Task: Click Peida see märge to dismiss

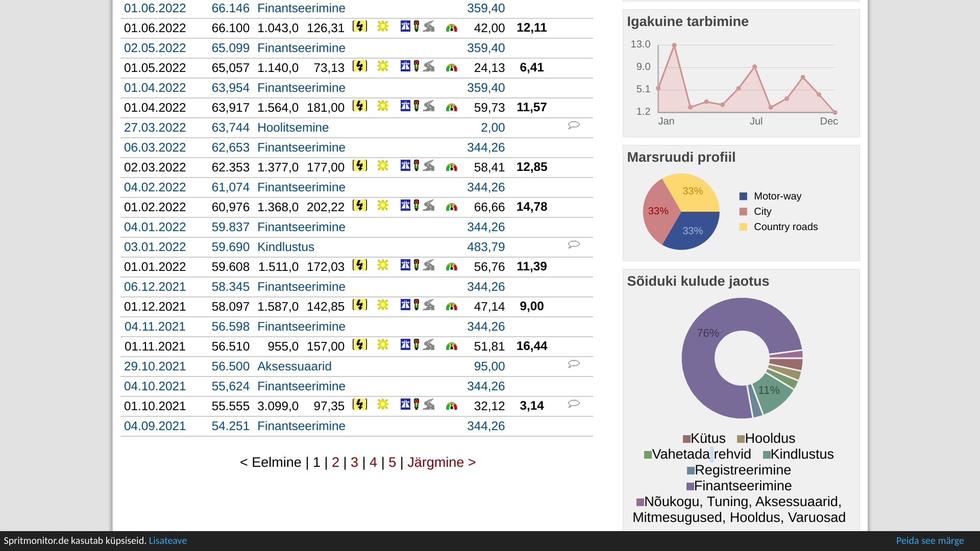Action: click(929, 541)
